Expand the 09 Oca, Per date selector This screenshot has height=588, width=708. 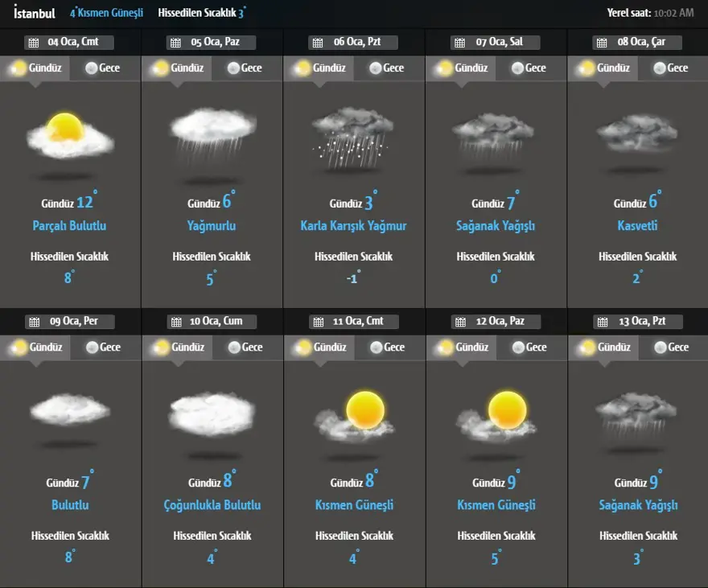[69, 322]
